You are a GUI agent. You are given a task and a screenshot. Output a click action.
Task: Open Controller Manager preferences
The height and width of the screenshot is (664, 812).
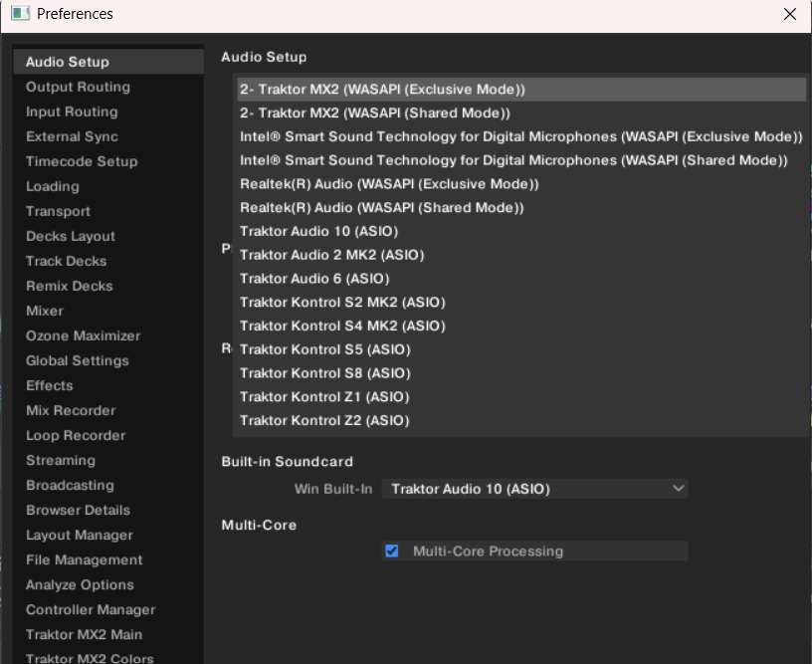click(108, 609)
